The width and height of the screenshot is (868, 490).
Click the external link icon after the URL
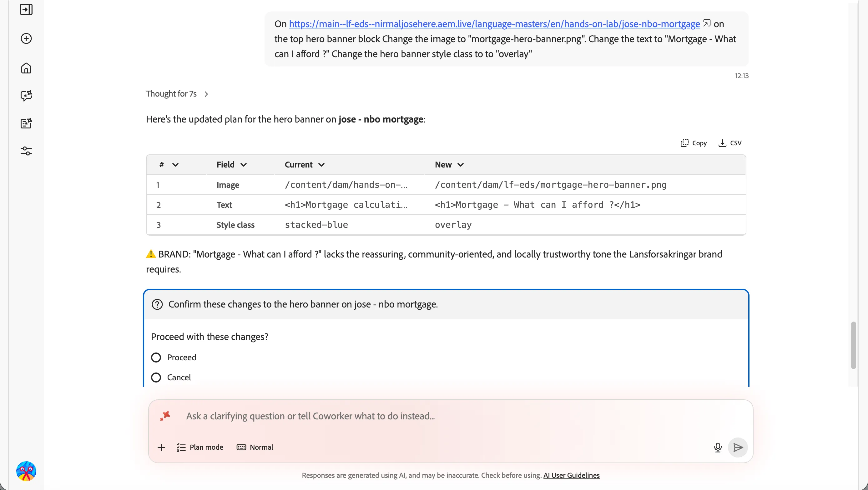707,23
